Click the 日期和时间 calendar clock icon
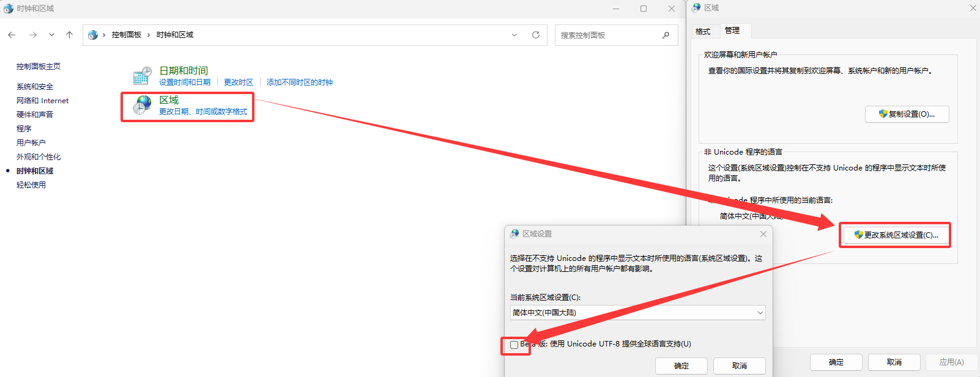The width and height of the screenshot is (980, 377). (x=142, y=76)
